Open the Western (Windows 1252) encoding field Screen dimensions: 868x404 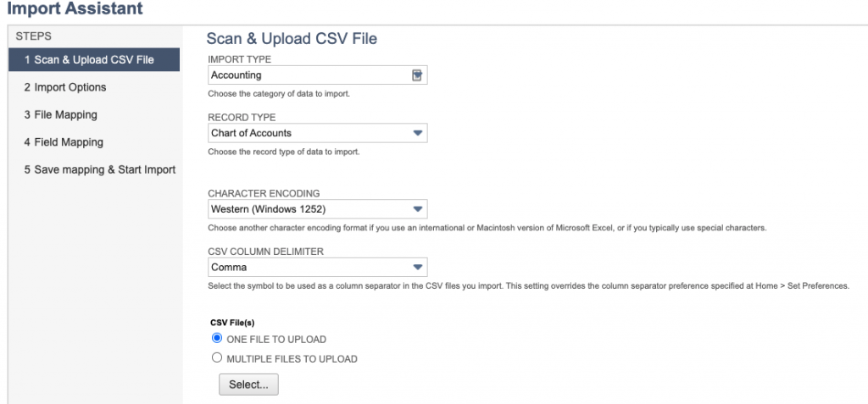317,209
